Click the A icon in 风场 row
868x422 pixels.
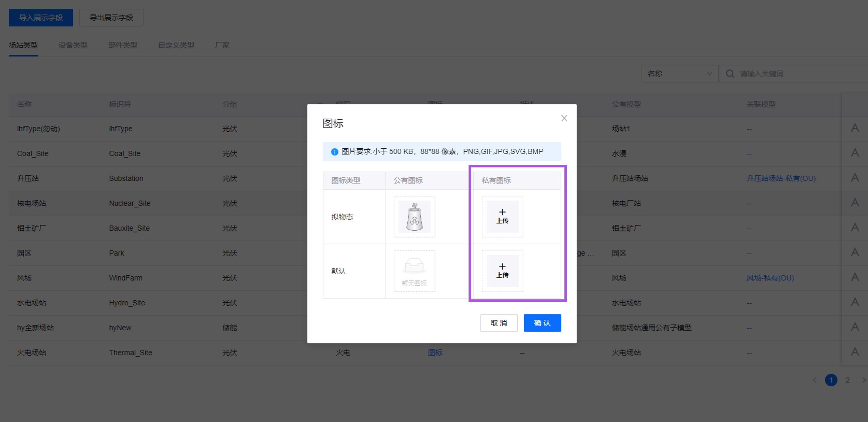pyautogui.click(x=855, y=277)
